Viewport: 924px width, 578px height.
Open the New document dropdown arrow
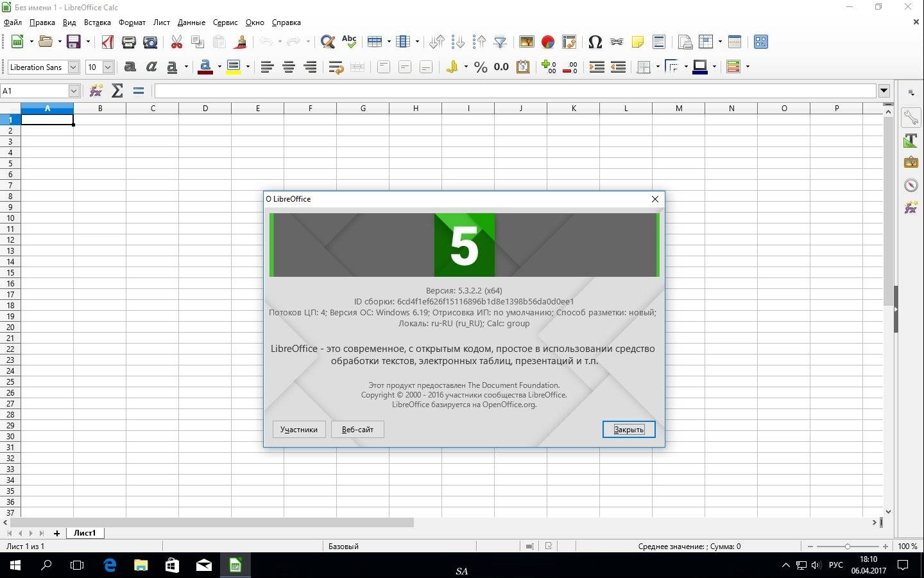click(x=31, y=42)
